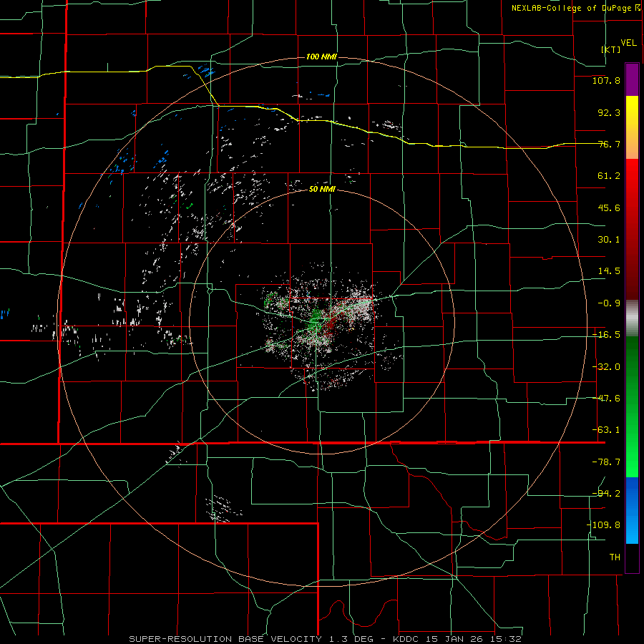644x644 pixels.
Task: Click the [KT] units label
Action: tap(611, 49)
